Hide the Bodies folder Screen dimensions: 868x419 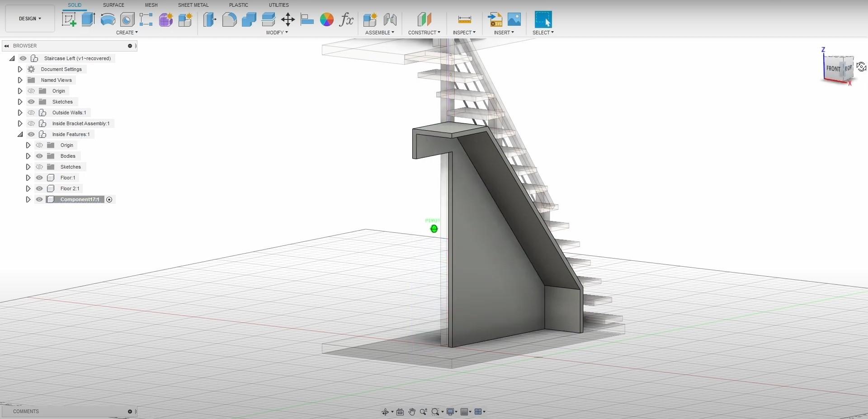[x=39, y=156]
